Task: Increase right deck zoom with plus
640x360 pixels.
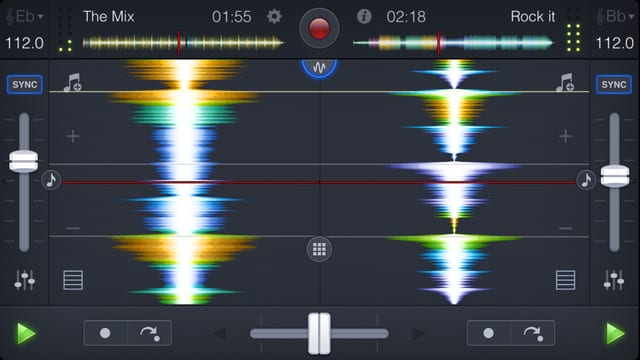Action: pyautogui.click(x=565, y=136)
